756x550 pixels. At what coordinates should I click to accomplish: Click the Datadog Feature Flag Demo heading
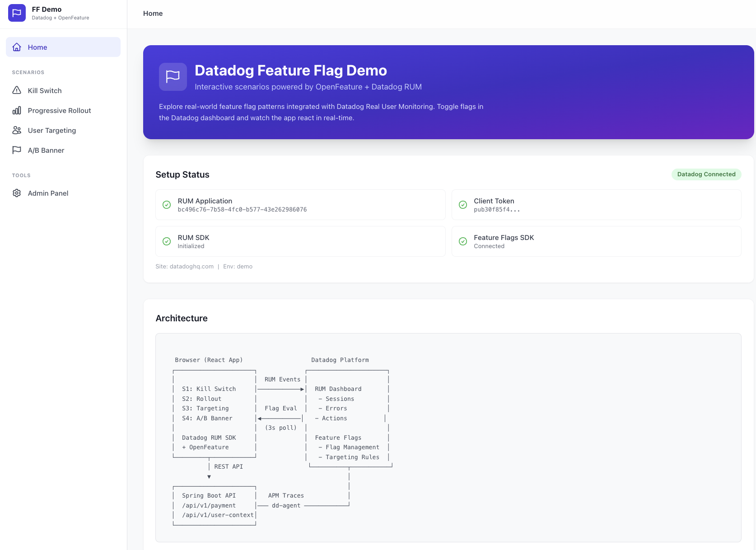(291, 71)
